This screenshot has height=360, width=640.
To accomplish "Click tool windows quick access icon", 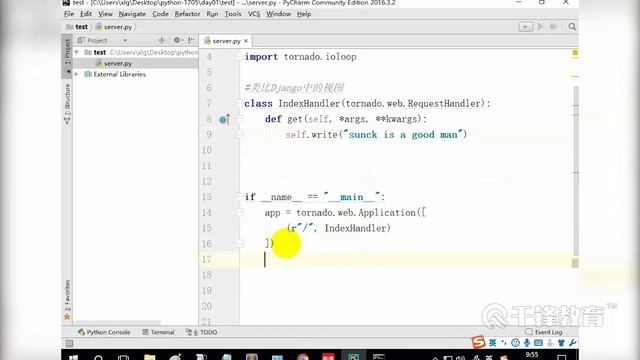I will [x=69, y=343].
